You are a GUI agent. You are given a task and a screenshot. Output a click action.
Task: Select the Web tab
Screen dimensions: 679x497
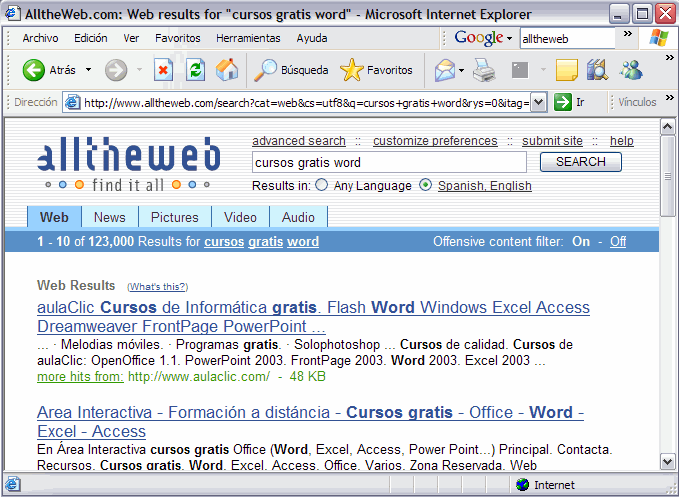coord(54,216)
